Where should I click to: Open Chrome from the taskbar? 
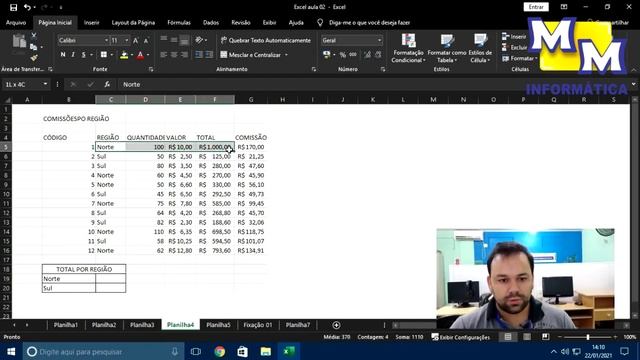tap(220, 351)
